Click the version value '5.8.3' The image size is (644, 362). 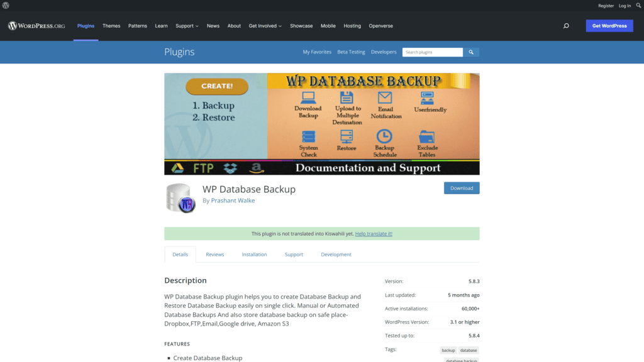[x=474, y=281]
